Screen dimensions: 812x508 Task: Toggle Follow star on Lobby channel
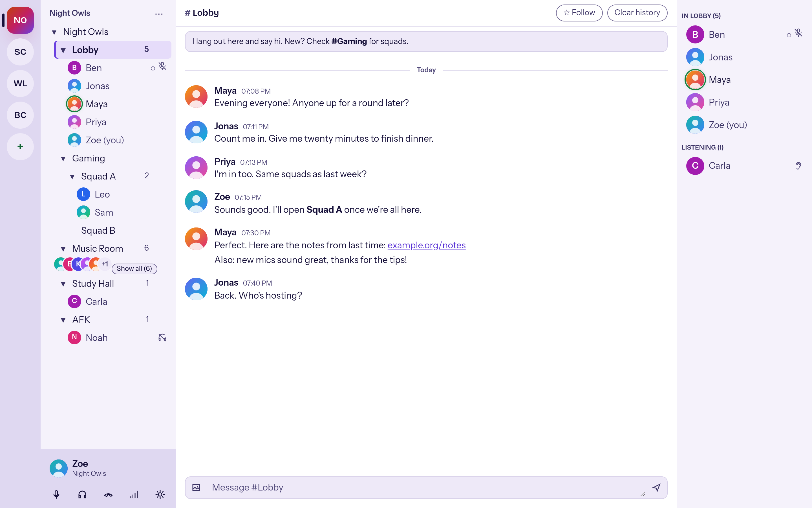[x=579, y=13]
